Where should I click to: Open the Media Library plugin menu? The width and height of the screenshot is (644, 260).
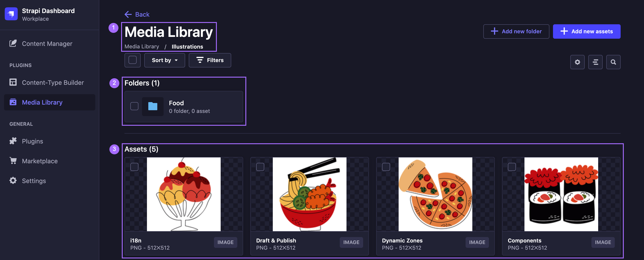pos(42,102)
